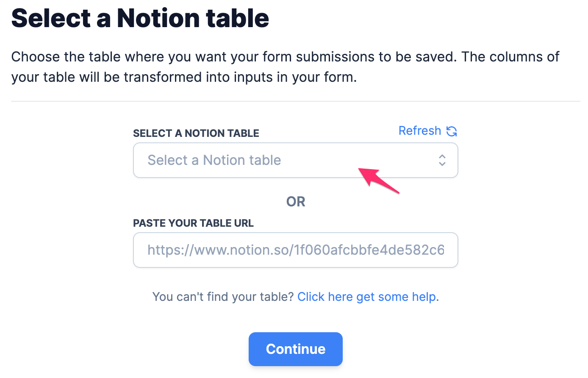Focus the Paste your table URL field
Image resolution: width=588 pixels, height=378 pixels.
pos(296,250)
